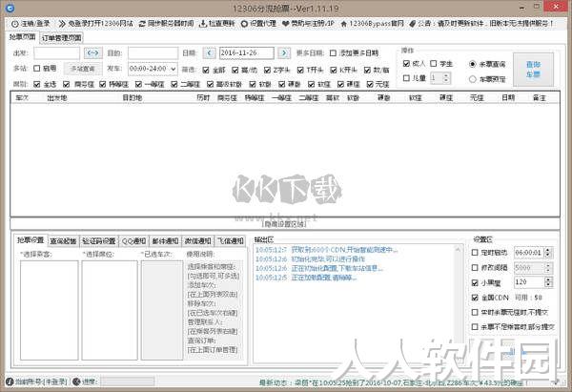Screen dimensions: 572x392
Task: Click the large blue query tickets button
Action: (533, 70)
